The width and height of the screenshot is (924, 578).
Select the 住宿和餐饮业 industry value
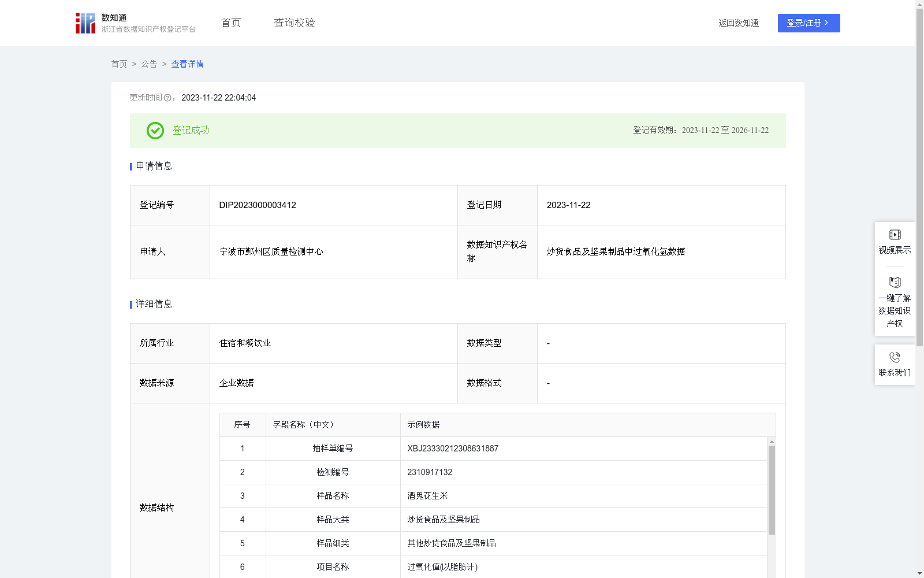[x=245, y=343]
